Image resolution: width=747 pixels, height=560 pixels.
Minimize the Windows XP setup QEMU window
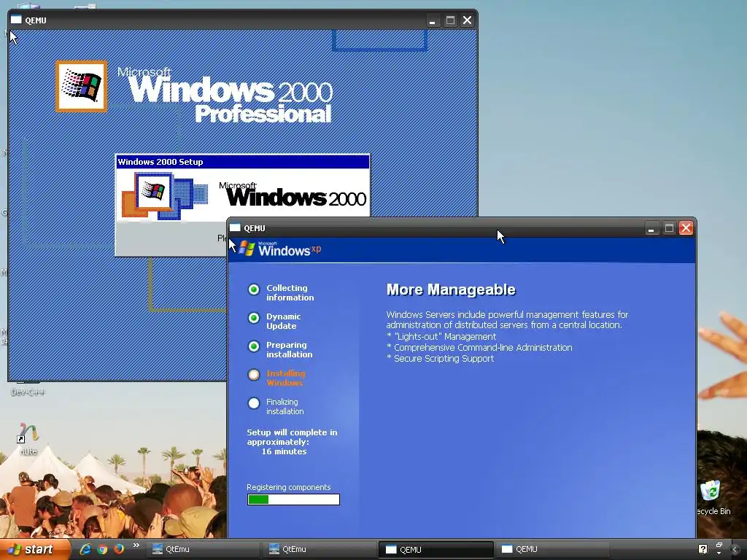coord(651,228)
